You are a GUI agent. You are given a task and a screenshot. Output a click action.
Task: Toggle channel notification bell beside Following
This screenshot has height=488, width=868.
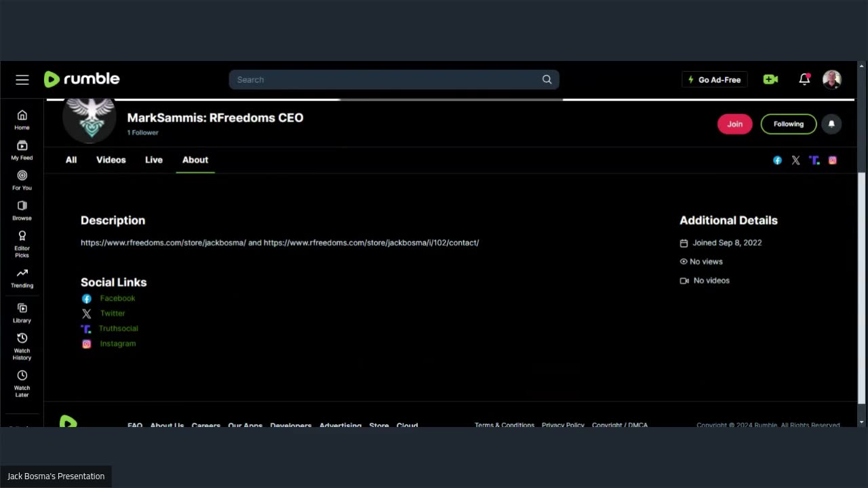pyautogui.click(x=831, y=124)
